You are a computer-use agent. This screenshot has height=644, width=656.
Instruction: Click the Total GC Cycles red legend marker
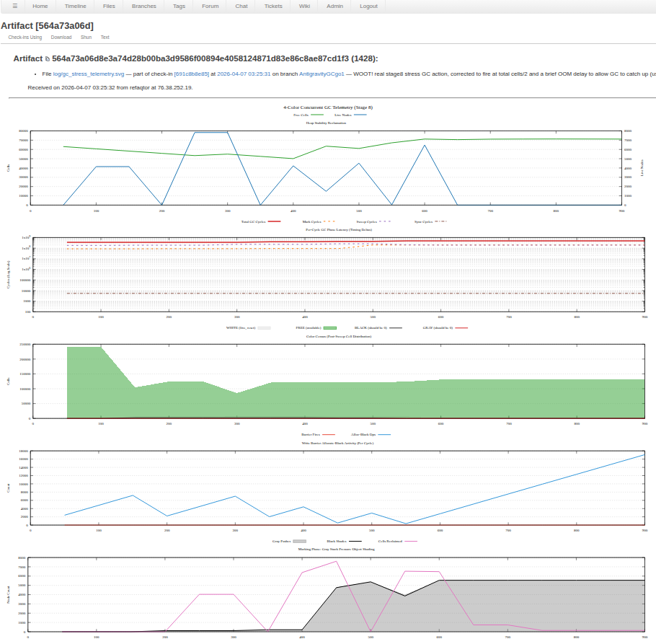(x=275, y=221)
